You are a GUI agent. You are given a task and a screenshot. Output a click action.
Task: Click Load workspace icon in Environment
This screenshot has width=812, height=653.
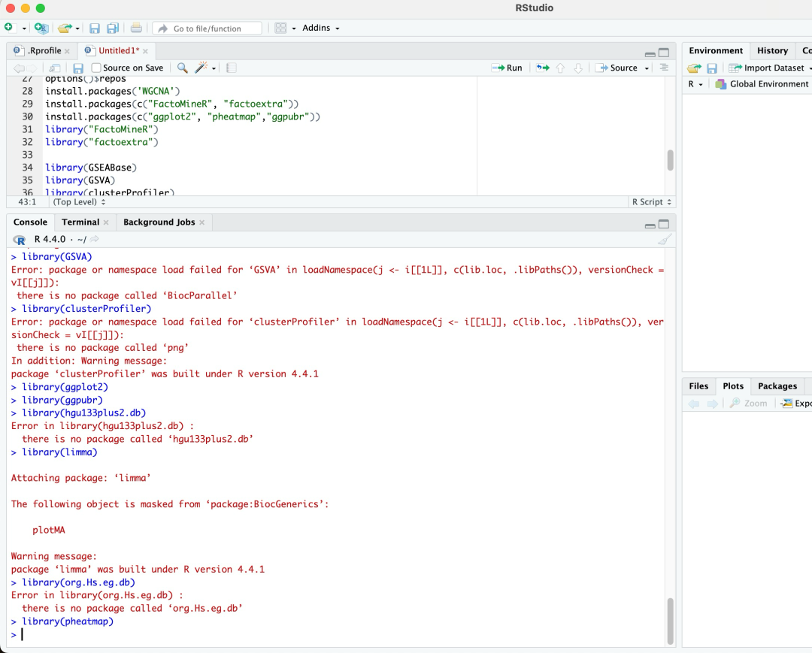693,68
